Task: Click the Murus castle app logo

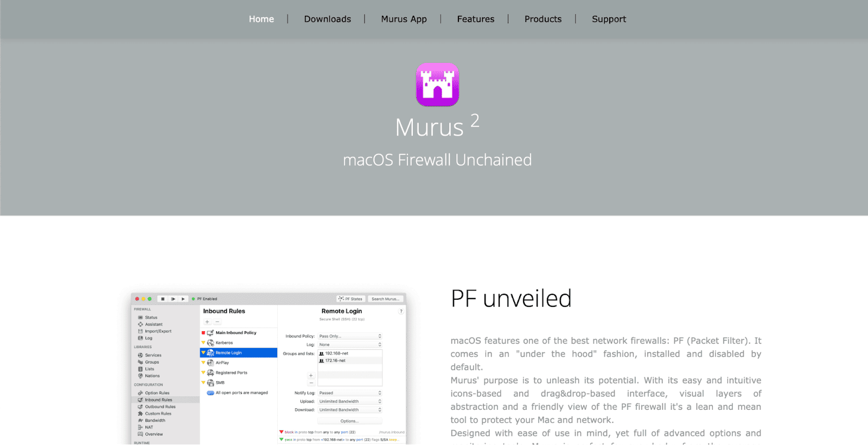Action: (x=437, y=85)
